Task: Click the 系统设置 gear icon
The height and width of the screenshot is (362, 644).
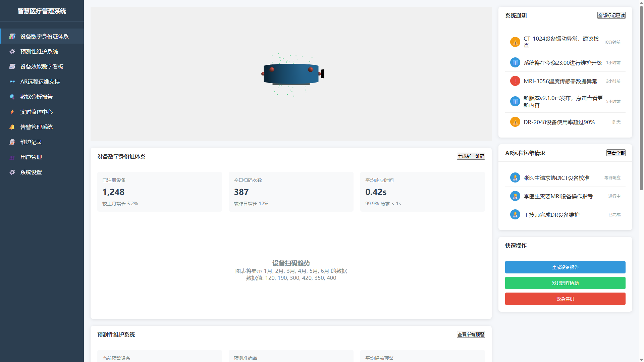Action: point(12,172)
